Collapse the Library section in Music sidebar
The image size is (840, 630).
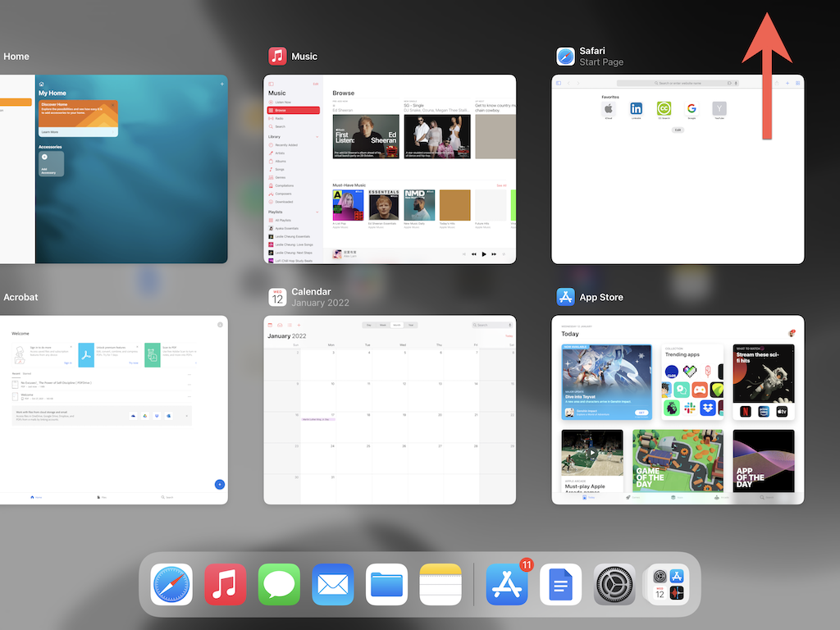point(317,136)
